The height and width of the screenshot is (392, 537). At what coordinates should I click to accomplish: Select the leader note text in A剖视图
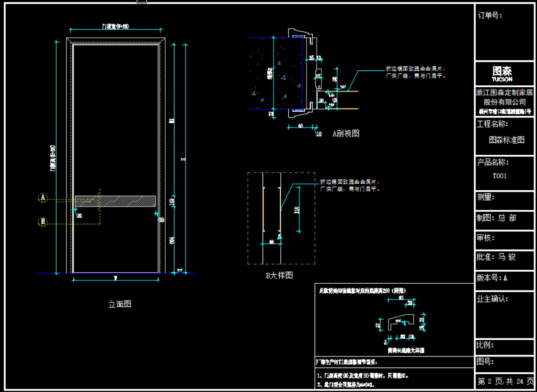[416, 72]
